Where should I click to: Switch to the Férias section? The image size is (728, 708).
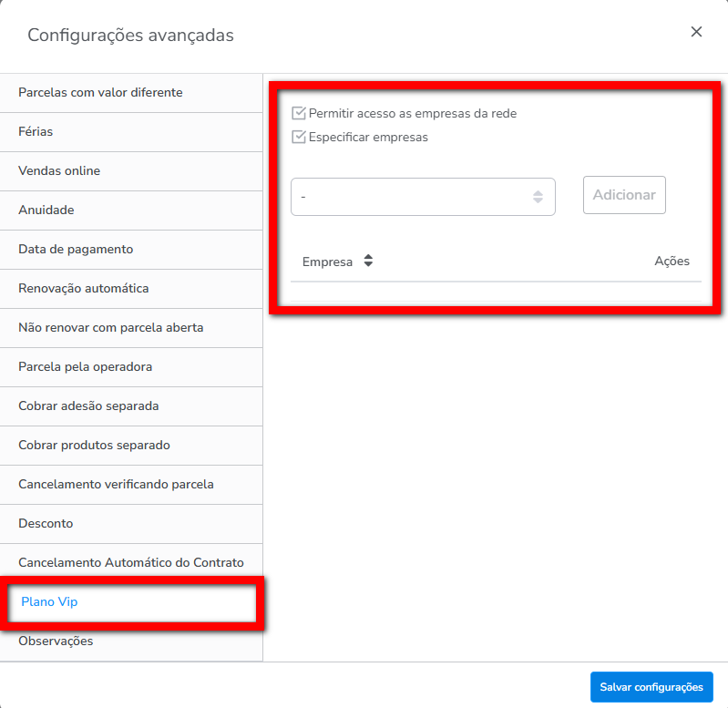click(x=36, y=132)
